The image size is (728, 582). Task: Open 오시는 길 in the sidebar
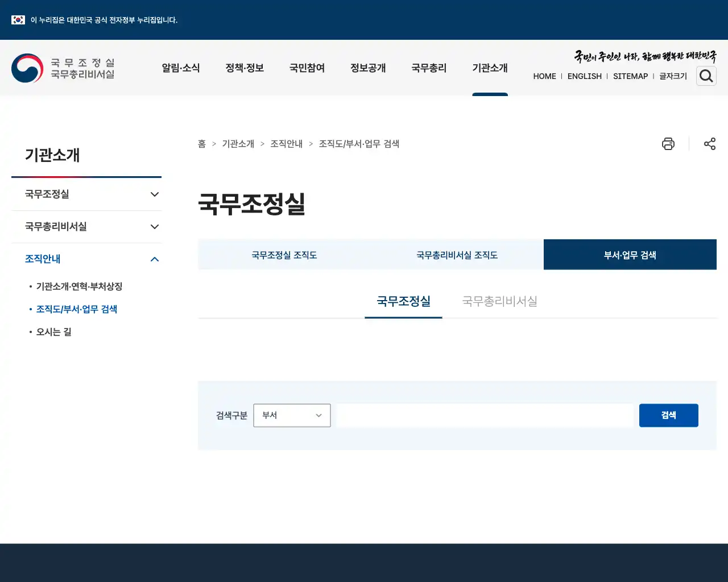(x=54, y=332)
